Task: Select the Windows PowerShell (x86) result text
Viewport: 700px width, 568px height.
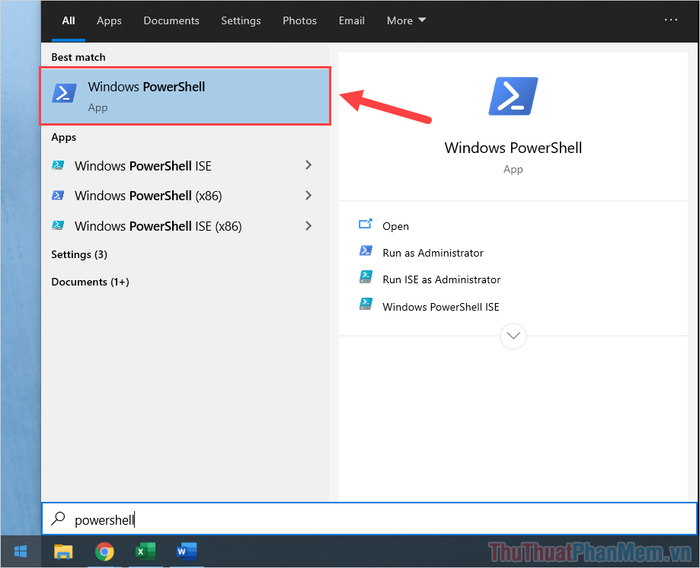Action: (148, 196)
